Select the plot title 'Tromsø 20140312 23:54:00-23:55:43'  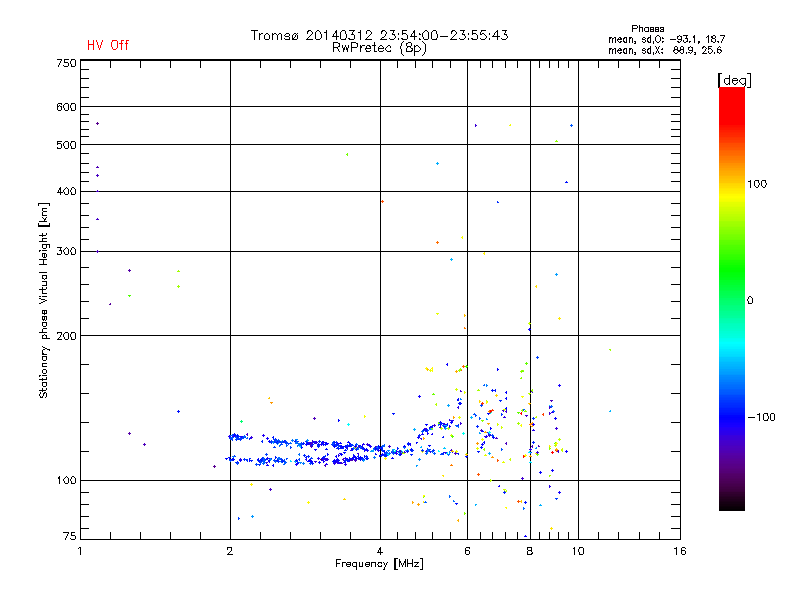[x=380, y=35]
